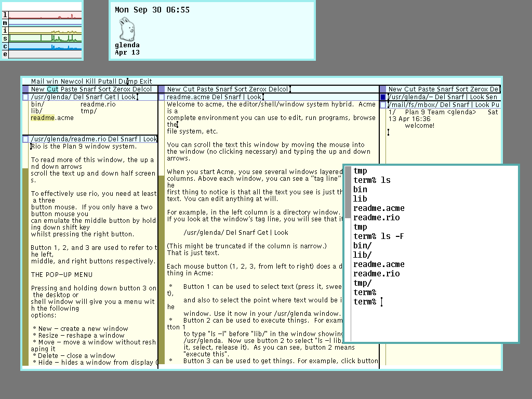Click readme.rio in the directory listing

tap(98, 104)
